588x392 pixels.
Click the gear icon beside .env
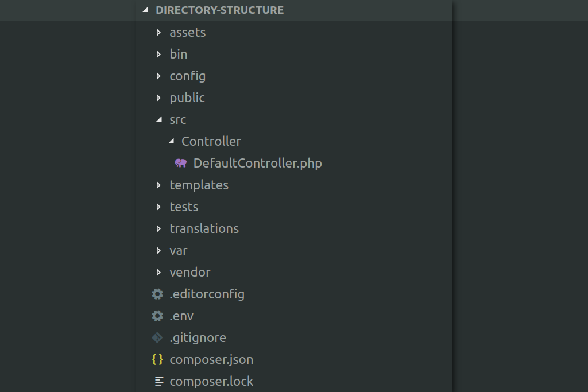[157, 316]
